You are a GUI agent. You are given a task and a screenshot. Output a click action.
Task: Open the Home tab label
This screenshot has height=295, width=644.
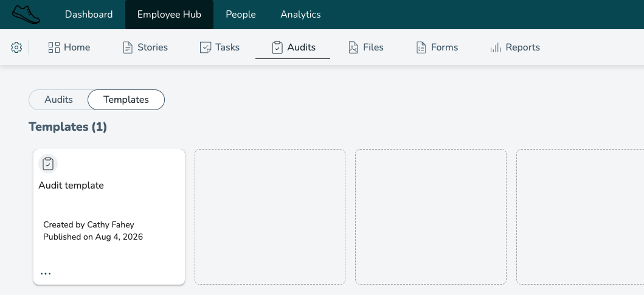click(77, 47)
